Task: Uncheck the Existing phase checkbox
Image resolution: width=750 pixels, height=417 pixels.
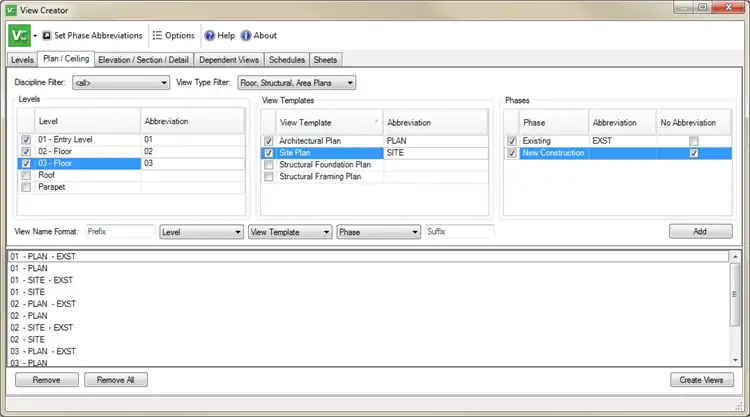Action: coord(512,141)
